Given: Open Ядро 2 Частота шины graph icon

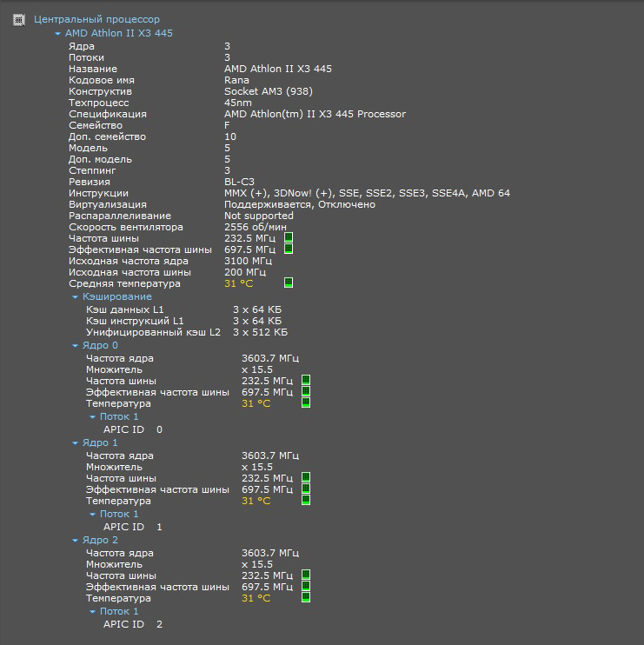Looking at the screenshot, I should (306, 575).
